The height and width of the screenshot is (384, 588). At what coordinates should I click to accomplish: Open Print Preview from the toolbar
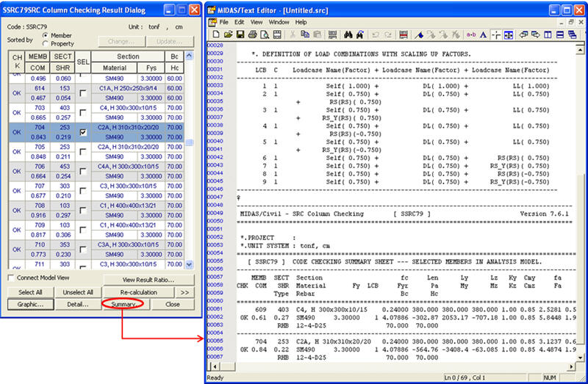coord(262,35)
